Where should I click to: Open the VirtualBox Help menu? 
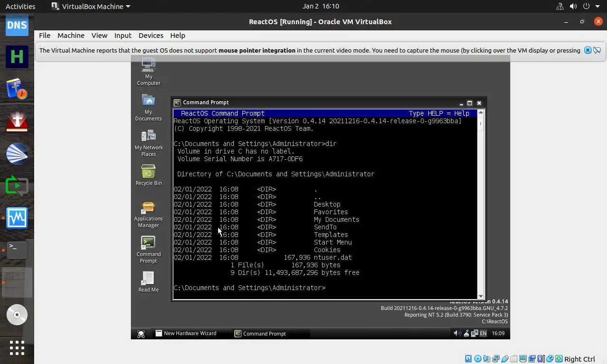click(x=177, y=36)
